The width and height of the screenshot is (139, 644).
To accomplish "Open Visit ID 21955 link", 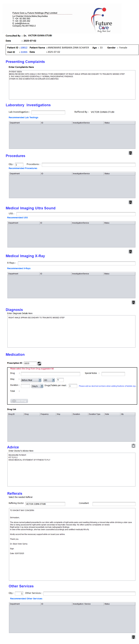I will pyautogui.click(x=24, y=52).
